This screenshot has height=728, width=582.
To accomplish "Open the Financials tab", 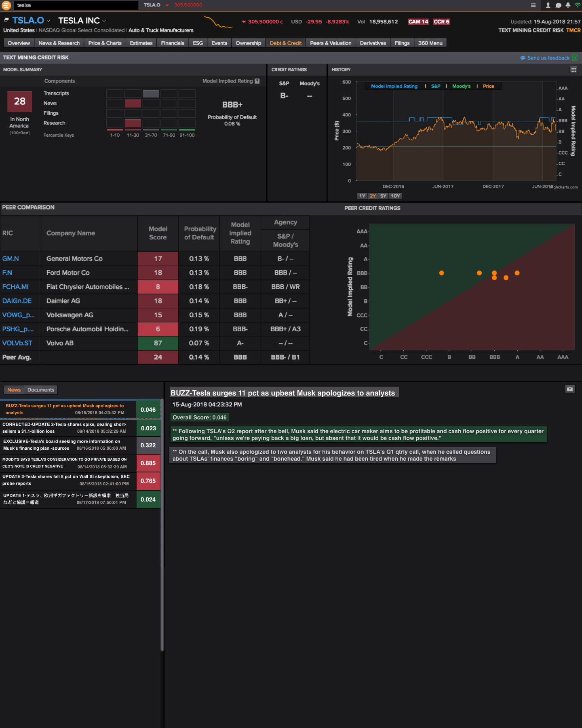I will coord(173,43).
